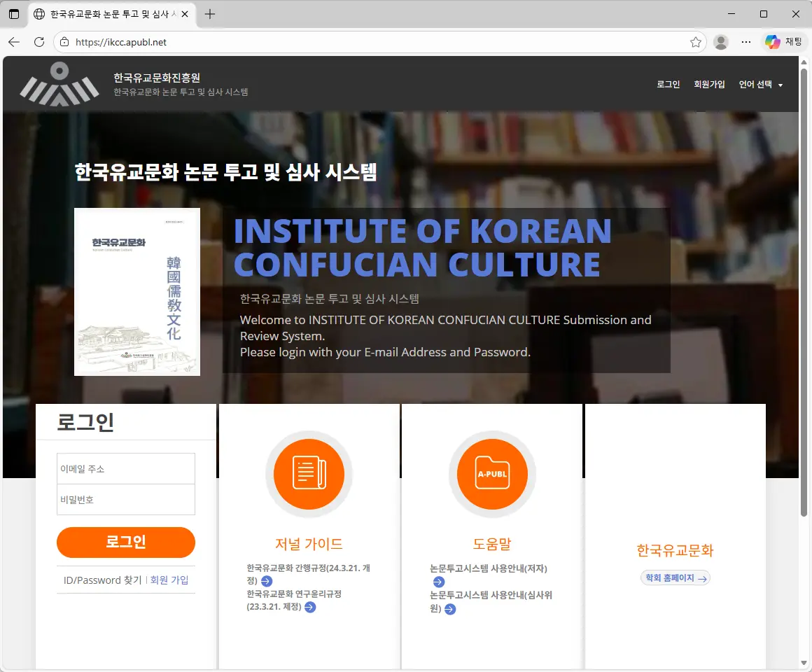
Task: Open the arrow icon beside 한국유교문화 간행규정
Action: click(267, 581)
